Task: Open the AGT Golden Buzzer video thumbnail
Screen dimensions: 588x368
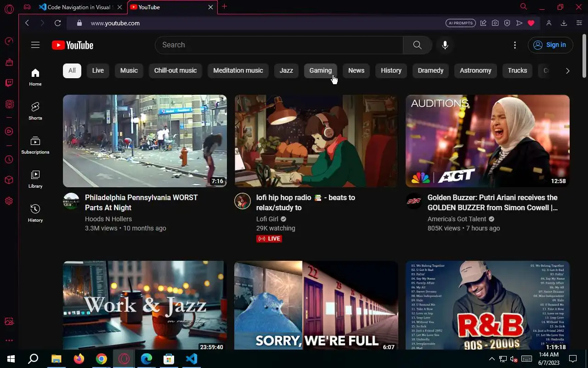Action: point(487,141)
